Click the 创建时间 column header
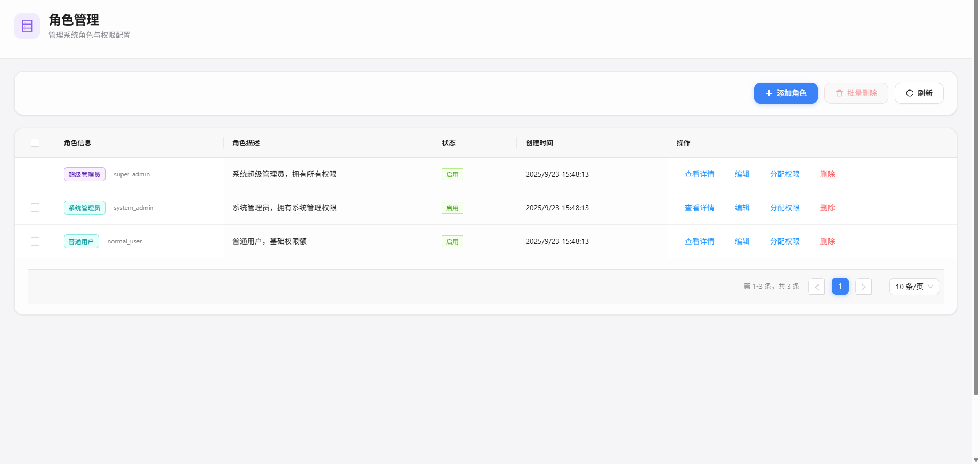 [x=539, y=143]
